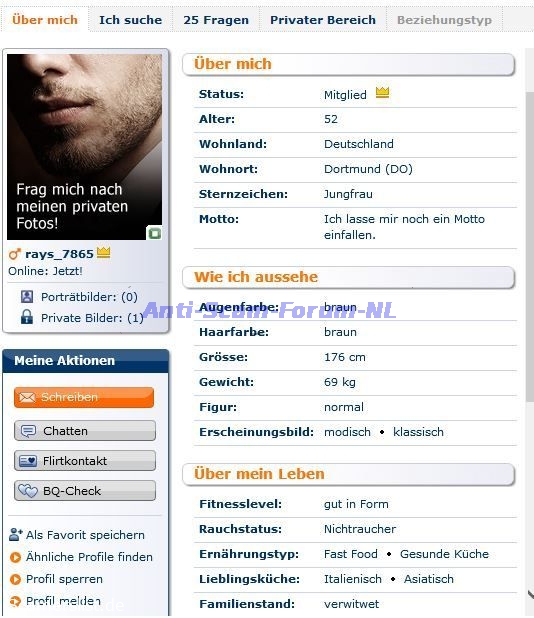Click the speech bubble icon on Chatten
534x618 pixels.
tap(28, 431)
